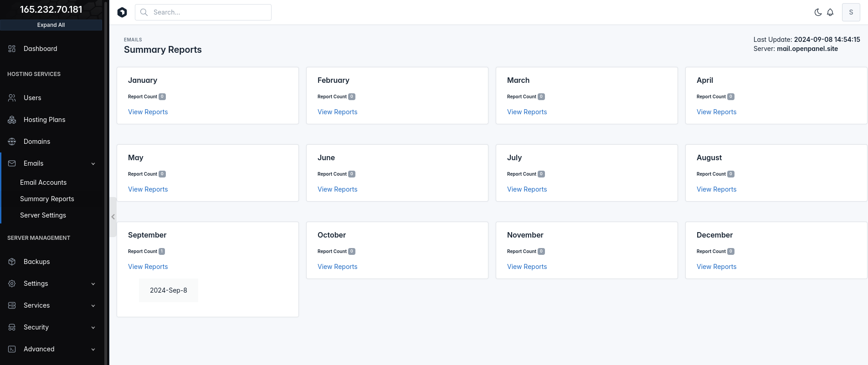Screen dimensions: 868x365
Task: View Reports for September
Action: click(x=148, y=267)
